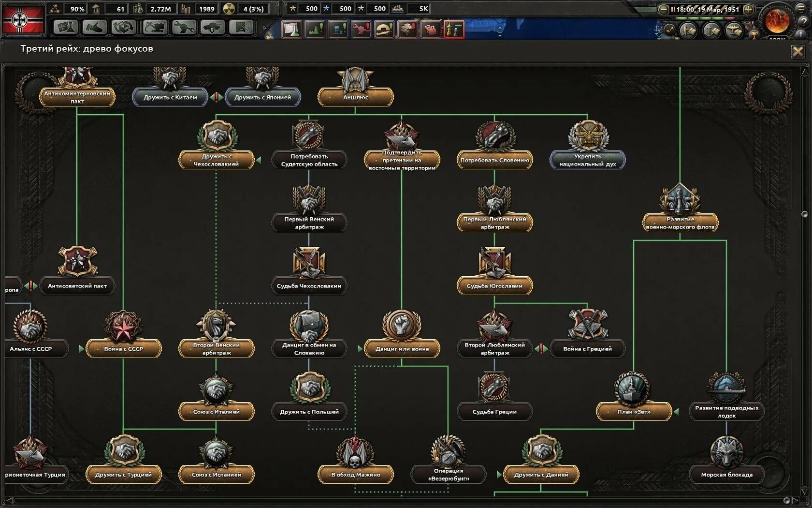
Task: Select «Судьба Греции» focus
Action: coord(495,412)
